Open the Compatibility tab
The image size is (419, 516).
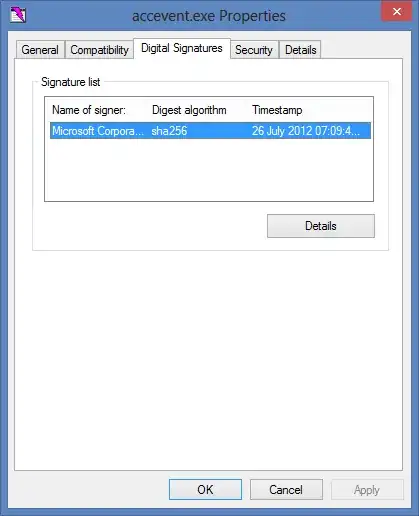[99, 50]
